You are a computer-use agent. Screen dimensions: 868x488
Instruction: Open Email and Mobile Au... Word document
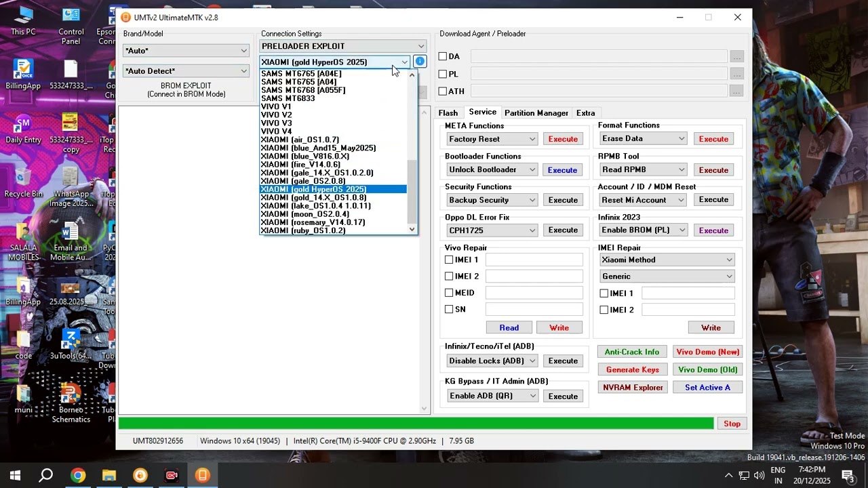pos(71,242)
